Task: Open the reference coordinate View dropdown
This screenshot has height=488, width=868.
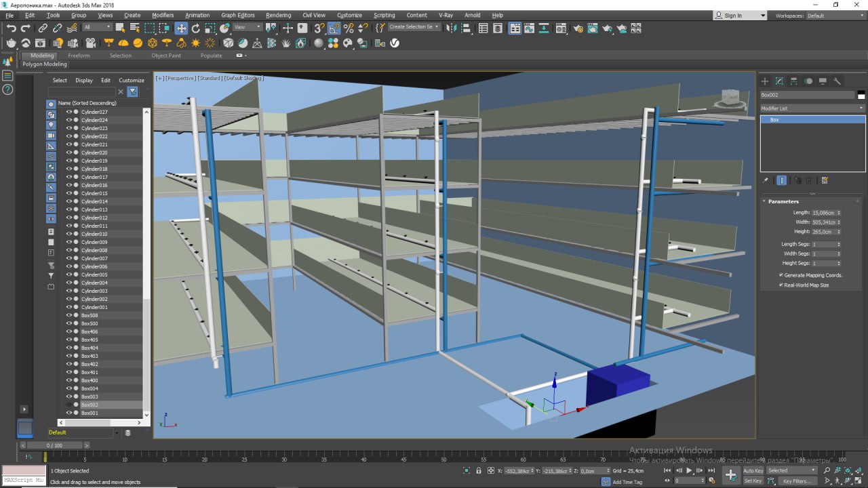Action: tap(248, 27)
